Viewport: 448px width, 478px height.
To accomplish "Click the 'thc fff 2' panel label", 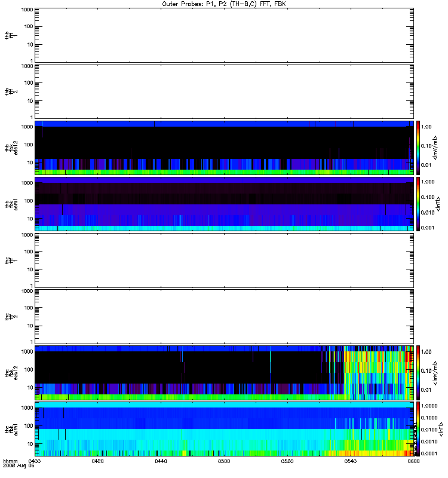I will point(11,317).
